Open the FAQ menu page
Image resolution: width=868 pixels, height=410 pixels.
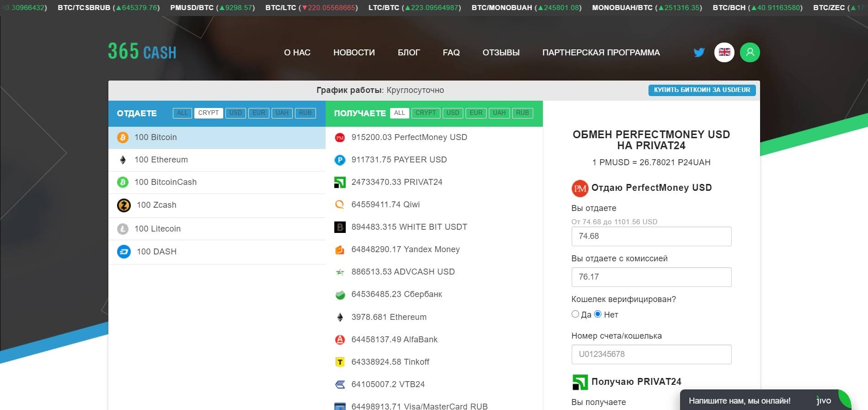click(x=451, y=53)
